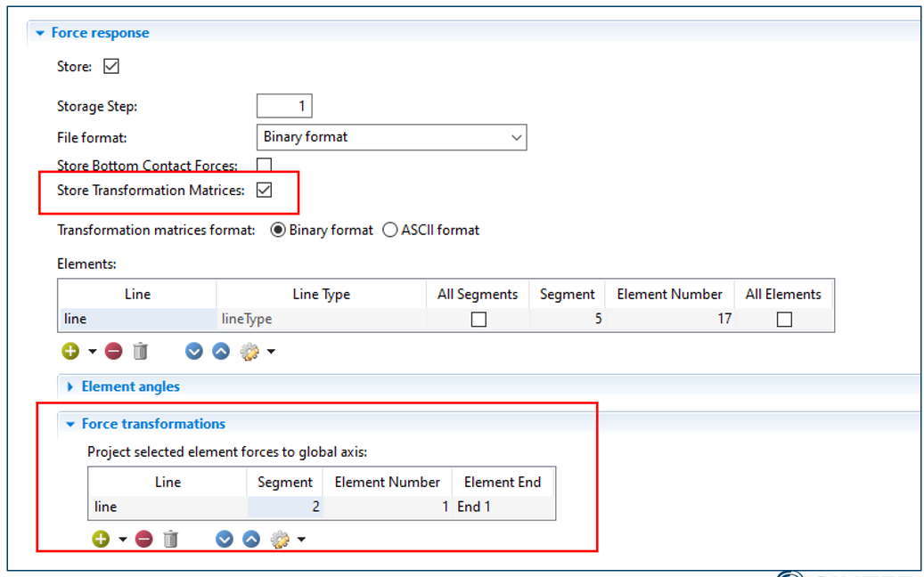Enable Store Bottom Contact Forces
Screen dimensions: 924x577
coord(264,165)
